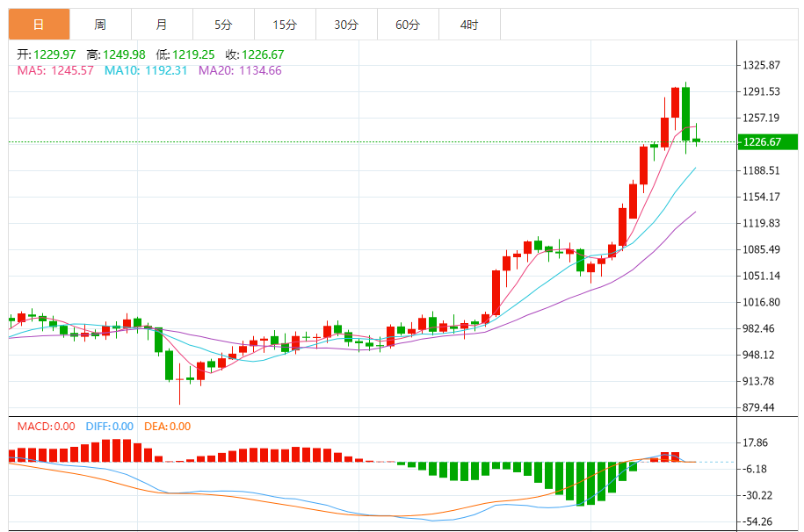The image size is (804, 532).
Task: Click the 913.78 price axis label
Action: coord(759,381)
